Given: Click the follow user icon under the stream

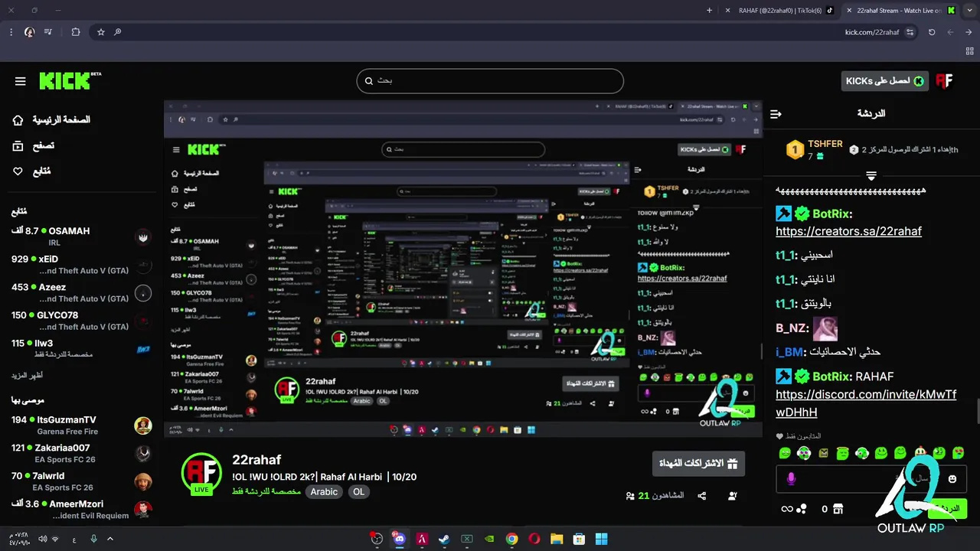Looking at the screenshot, I should (733, 496).
